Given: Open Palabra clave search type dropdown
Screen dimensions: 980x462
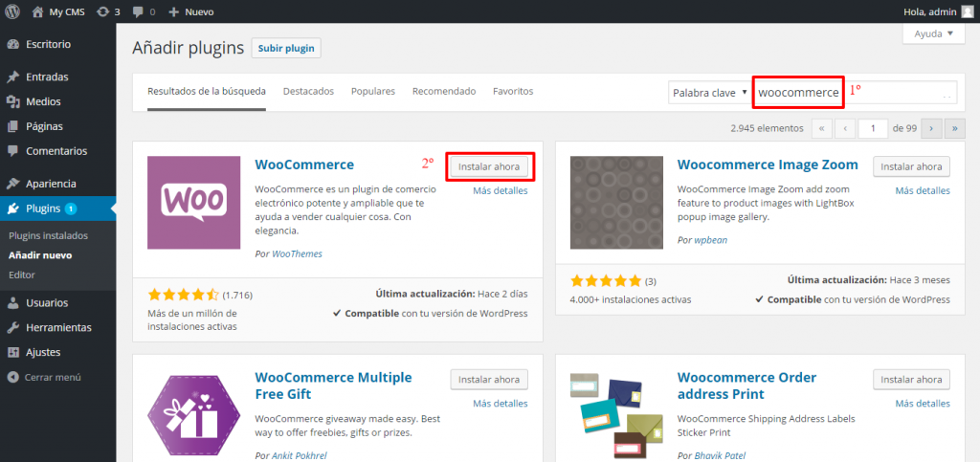Looking at the screenshot, I should [710, 93].
